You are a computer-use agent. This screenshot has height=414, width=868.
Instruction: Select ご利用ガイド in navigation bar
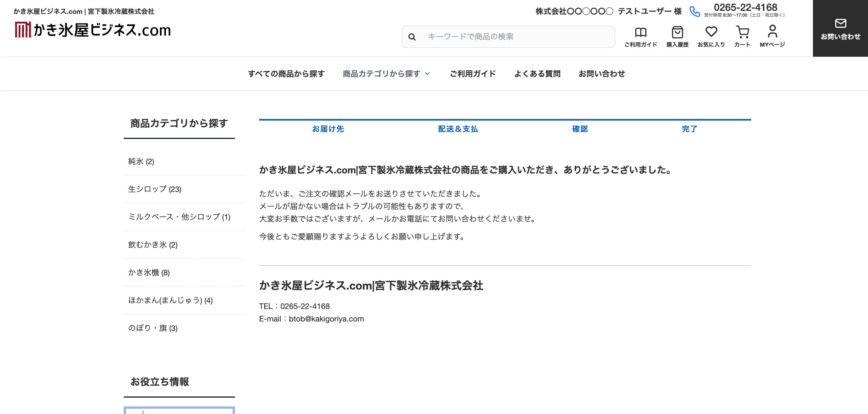(x=473, y=74)
